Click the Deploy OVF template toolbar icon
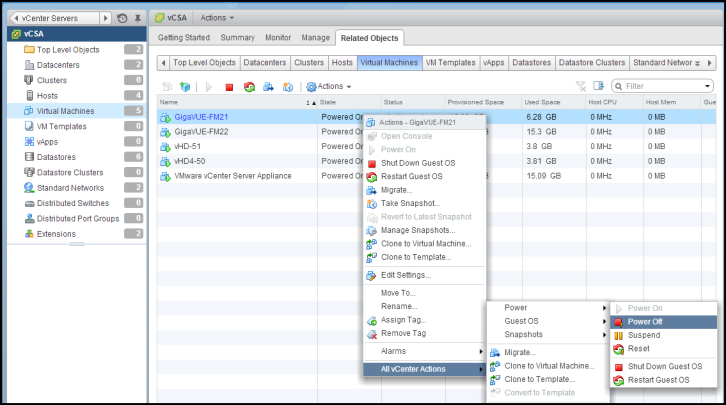The height and width of the screenshot is (405, 726). point(185,87)
